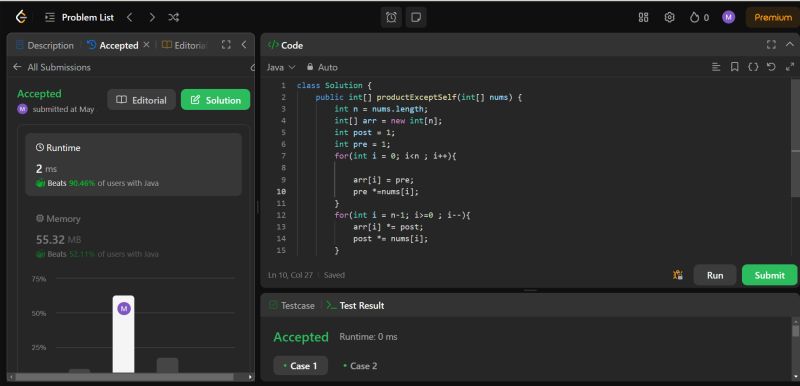Select the Runtime stats card
Viewport: 800px width, 386px height.
[x=134, y=165]
